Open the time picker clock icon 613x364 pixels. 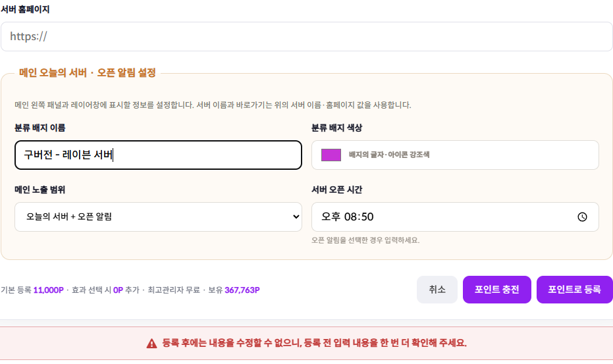point(582,217)
